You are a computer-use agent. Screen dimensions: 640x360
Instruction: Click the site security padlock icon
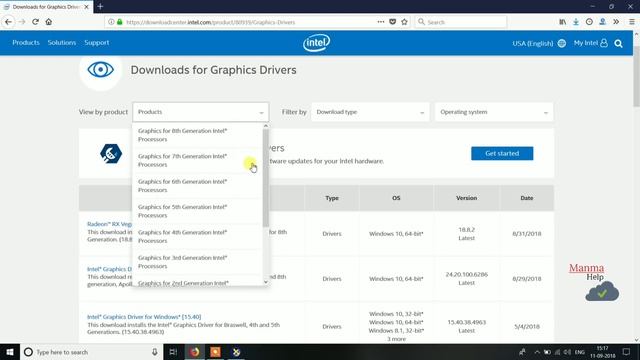(120, 22)
